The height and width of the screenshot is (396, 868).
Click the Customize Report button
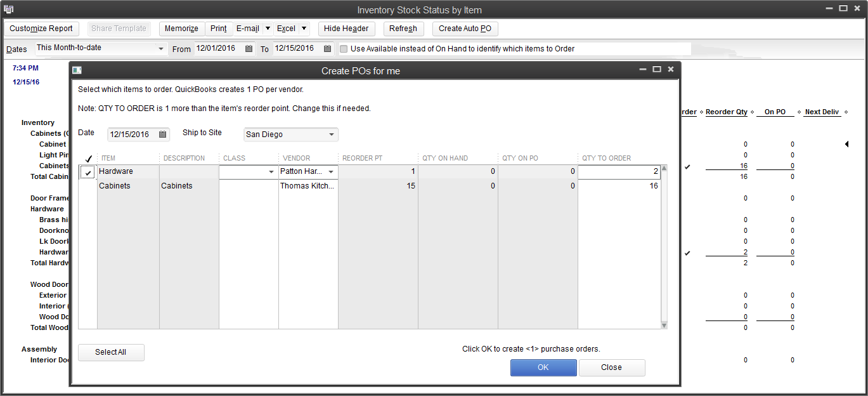click(x=42, y=29)
